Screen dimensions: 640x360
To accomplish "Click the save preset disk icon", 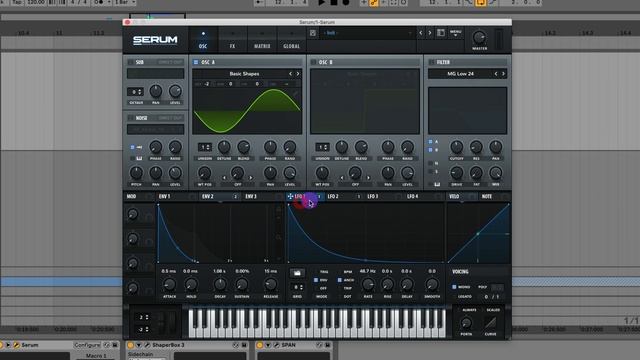I will 313,33.
